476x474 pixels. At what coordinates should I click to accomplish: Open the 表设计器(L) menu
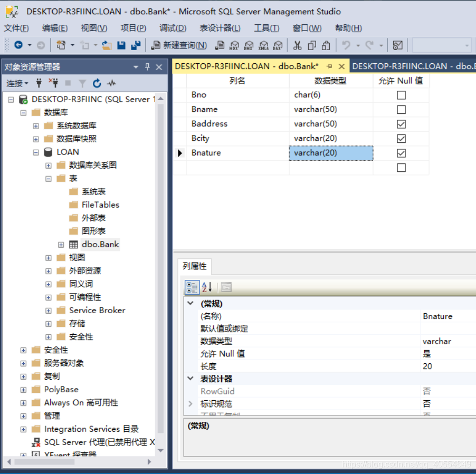pos(220,28)
